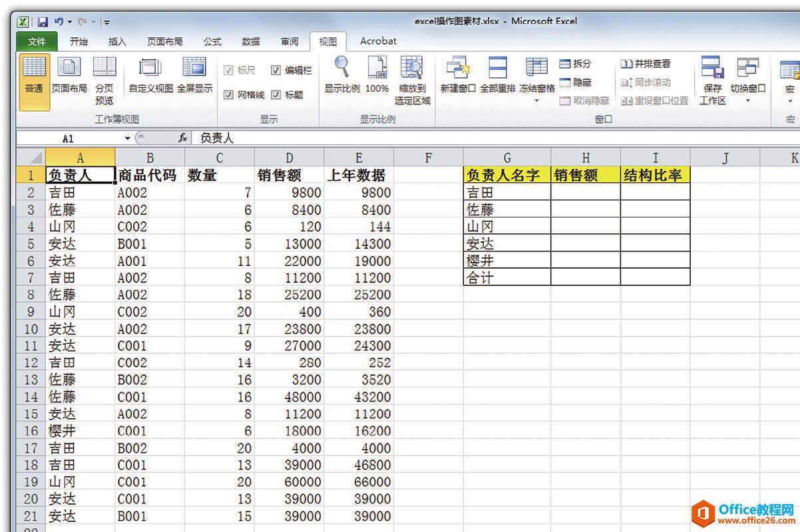The width and height of the screenshot is (800, 532).
Task: Open Undo history dropdown arrow
Action: click(69, 22)
